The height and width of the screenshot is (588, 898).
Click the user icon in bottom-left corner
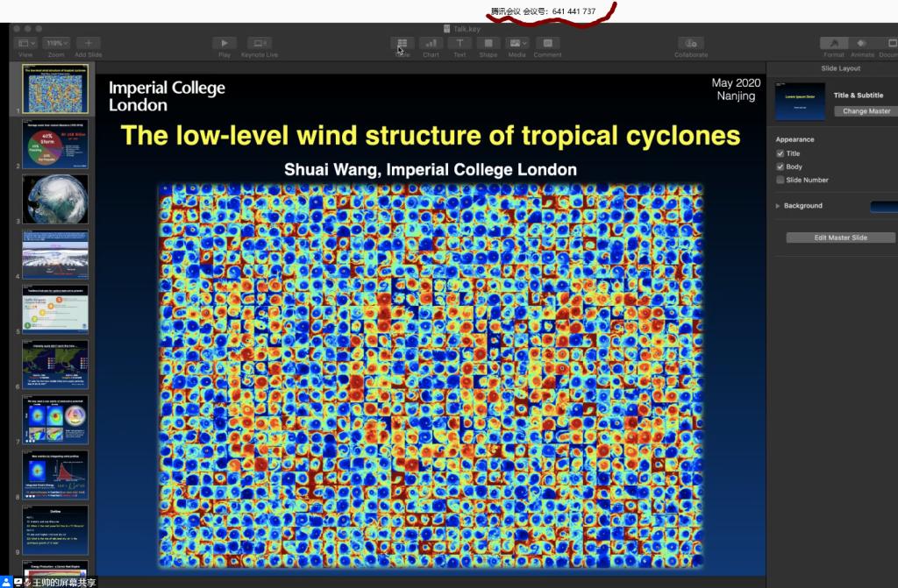click(6, 582)
